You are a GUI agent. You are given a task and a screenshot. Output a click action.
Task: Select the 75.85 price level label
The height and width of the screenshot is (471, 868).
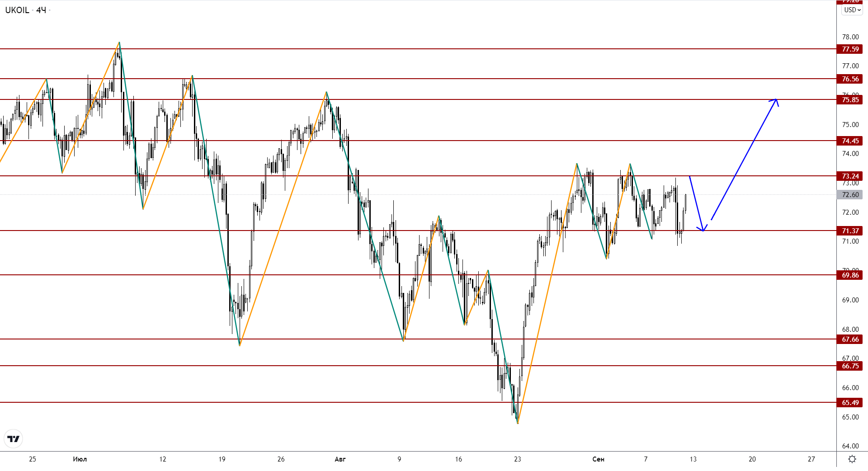click(x=850, y=100)
